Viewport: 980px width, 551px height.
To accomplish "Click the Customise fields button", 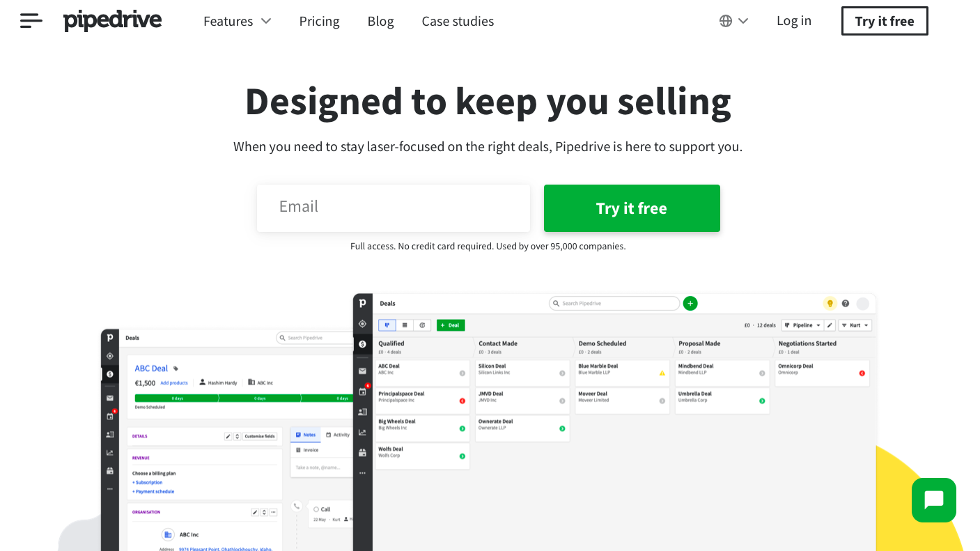I will click(260, 436).
